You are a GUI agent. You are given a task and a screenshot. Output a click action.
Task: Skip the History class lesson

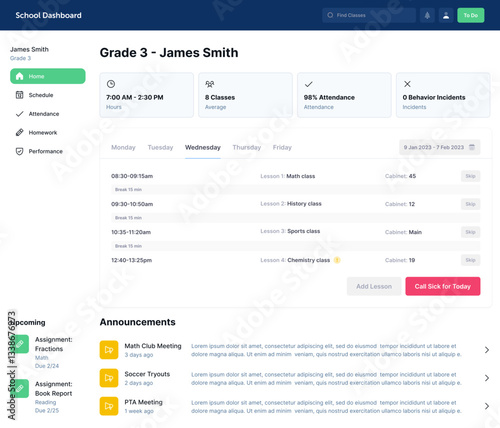click(x=470, y=204)
